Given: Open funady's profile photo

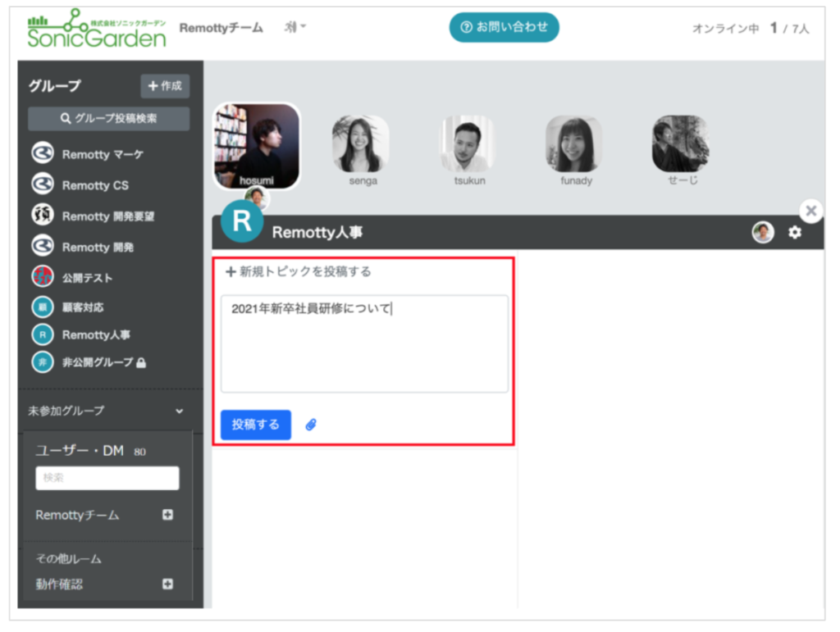Looking at the screenshot, I should point(573,144).
